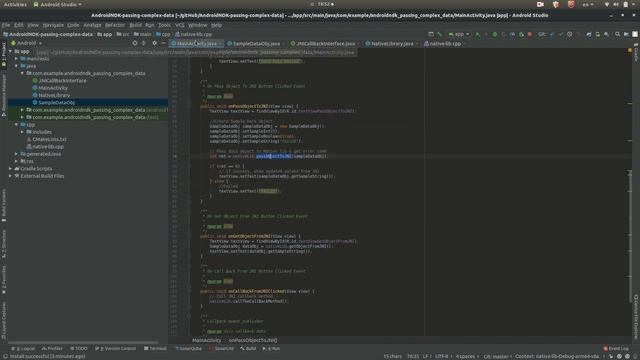Open native-lib.cpp in project tree
Viewport: 640px width, 360px height.
[x=48, y=147]
